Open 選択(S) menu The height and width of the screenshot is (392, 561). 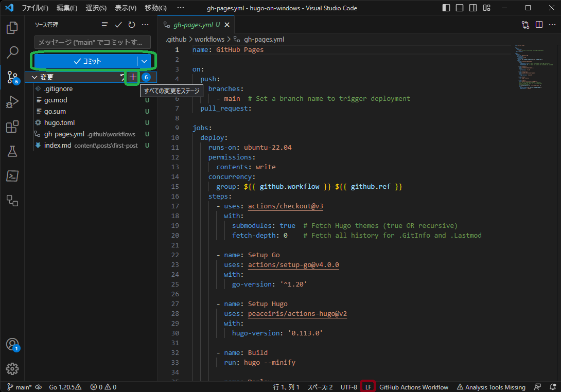[x=96, y=8]
